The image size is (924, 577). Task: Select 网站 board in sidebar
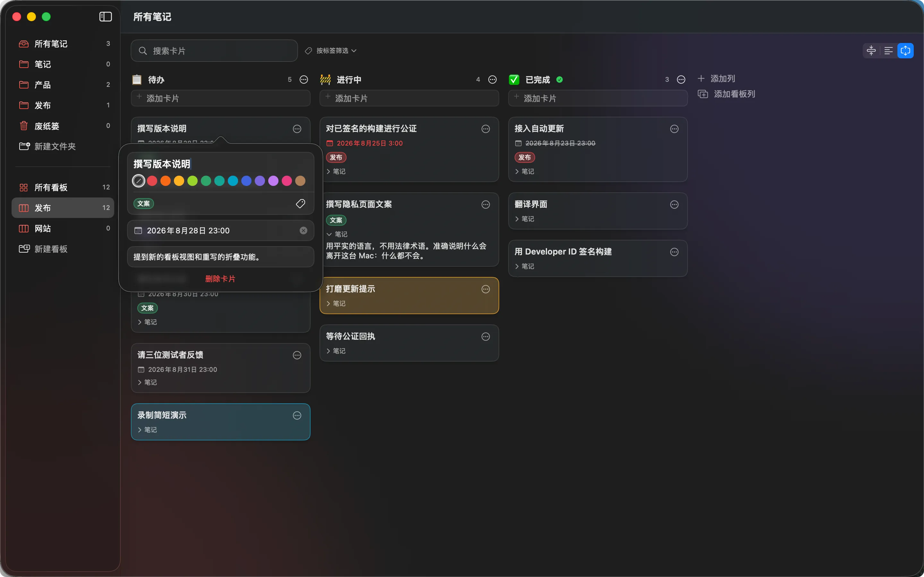(x=63, y=228)
